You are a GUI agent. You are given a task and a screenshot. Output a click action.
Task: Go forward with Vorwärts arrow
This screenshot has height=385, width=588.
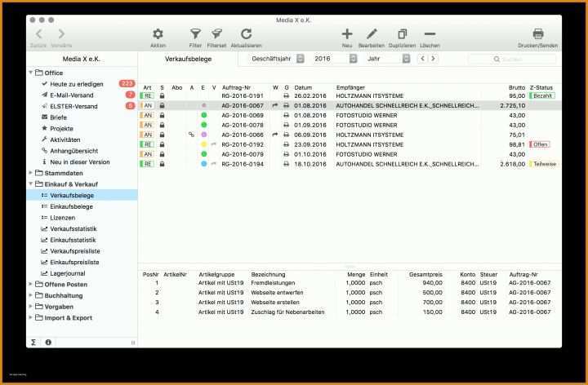61,34
